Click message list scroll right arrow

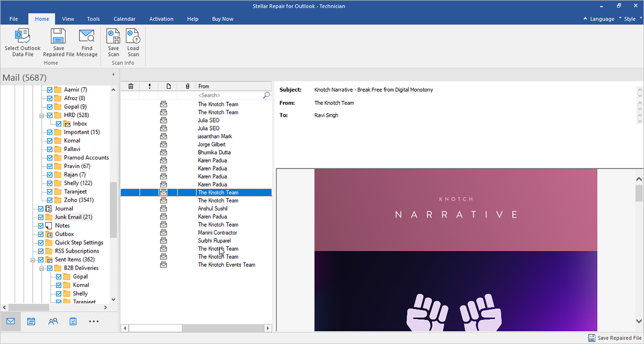coord(268,328)
